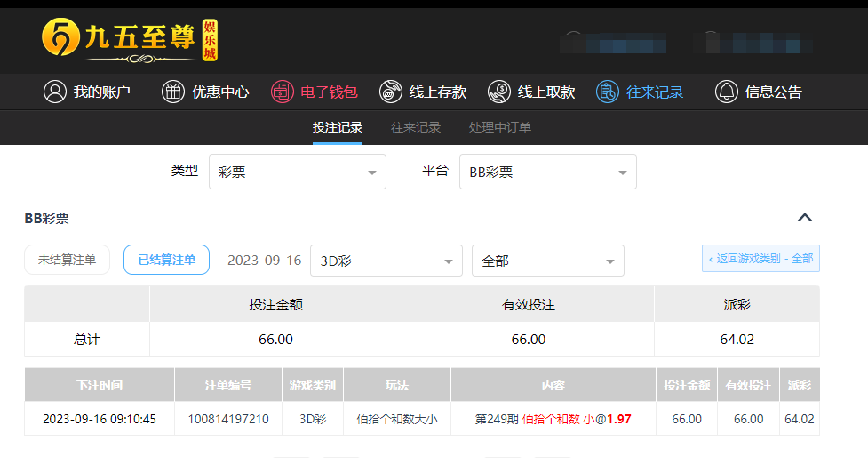
Task: Collapse the BB彩票 section chevron
Action: coord(804,218)
